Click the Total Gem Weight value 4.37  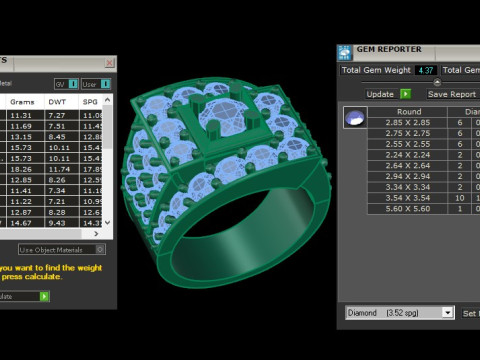[x=426, y=70]
